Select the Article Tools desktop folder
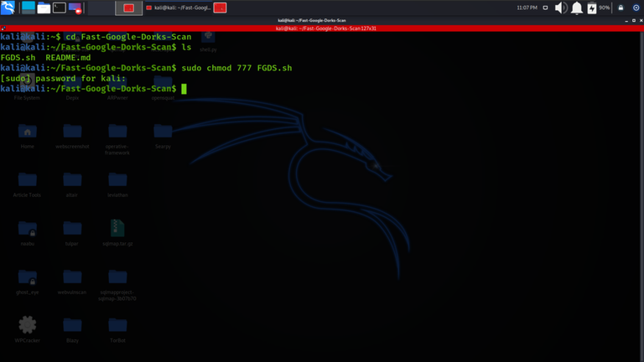The height and width of the screenshot is (362, 644). [27, 184]
